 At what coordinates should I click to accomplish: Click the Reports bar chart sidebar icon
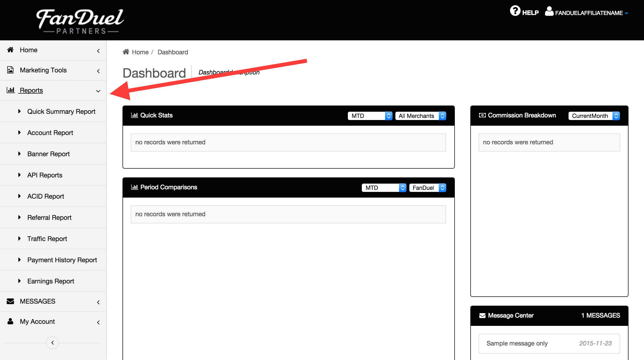pos(11,90)
